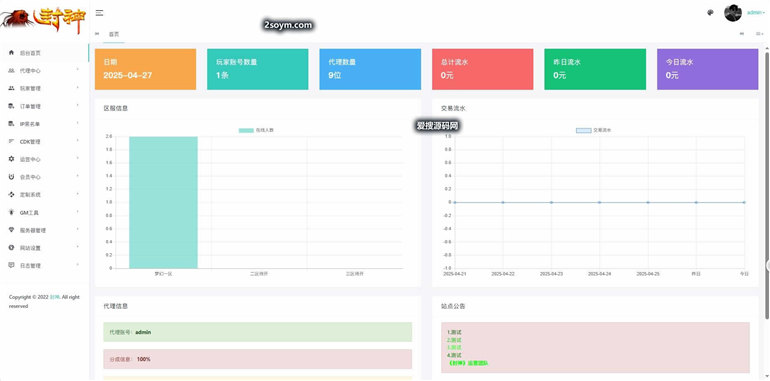Screen dimensions: 770x381
Task: Open the 封神 link in copyright
Action: 54,297
